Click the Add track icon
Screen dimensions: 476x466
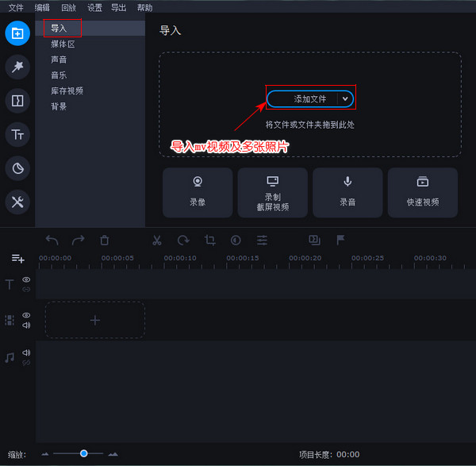point(18,259)
